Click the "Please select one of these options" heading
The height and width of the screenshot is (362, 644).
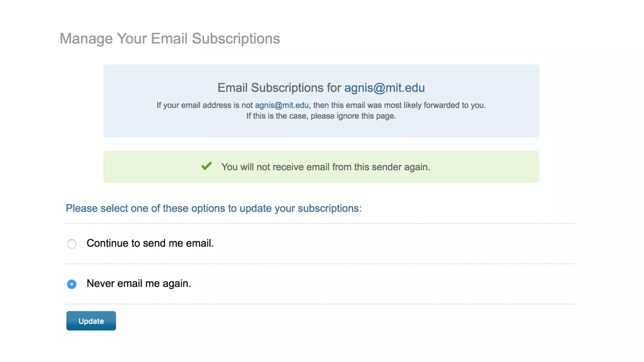pos(214,208)
